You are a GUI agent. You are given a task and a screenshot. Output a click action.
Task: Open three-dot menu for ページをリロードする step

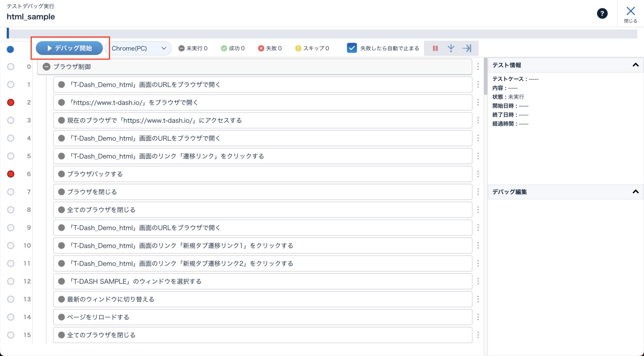click(x=478, y=317)
